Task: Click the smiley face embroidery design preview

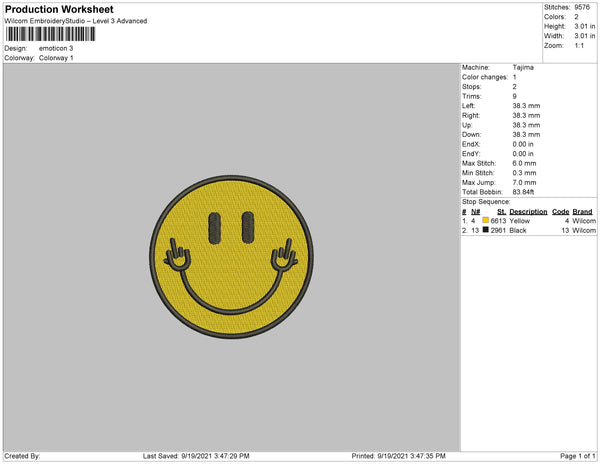Action: pyautogui.click(x=232, y=257)
